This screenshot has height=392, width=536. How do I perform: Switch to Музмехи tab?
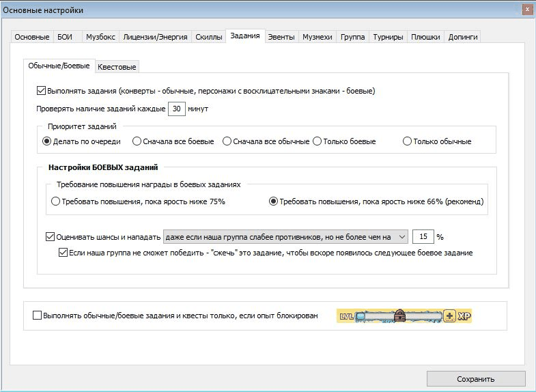pyautogui.click(x=318, y=37)
